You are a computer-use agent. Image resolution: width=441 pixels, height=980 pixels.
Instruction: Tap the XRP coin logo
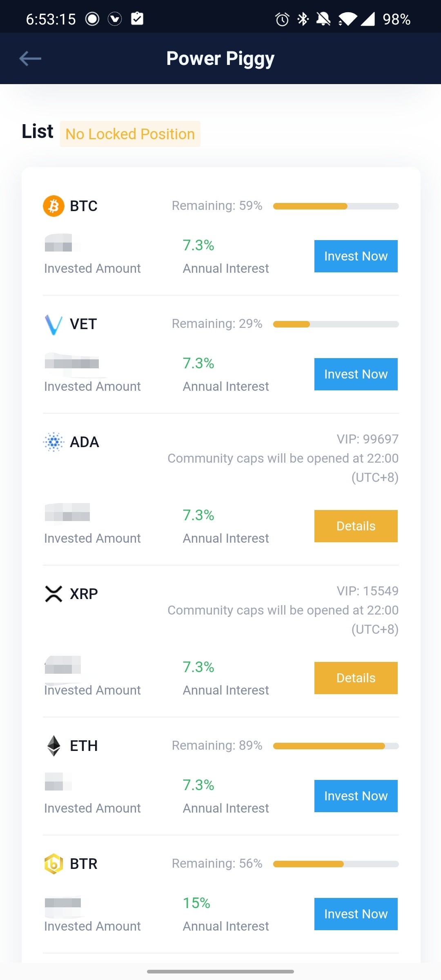(53, 594)
